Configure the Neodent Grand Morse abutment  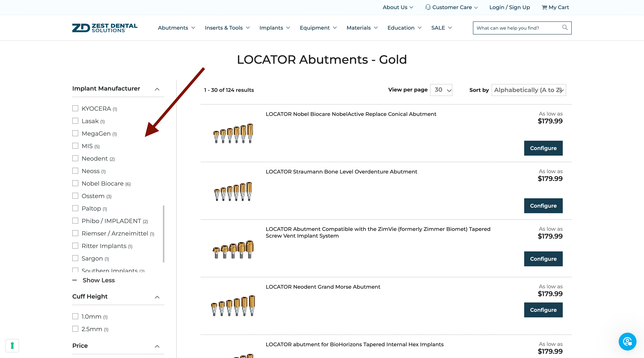click(543, 310)
